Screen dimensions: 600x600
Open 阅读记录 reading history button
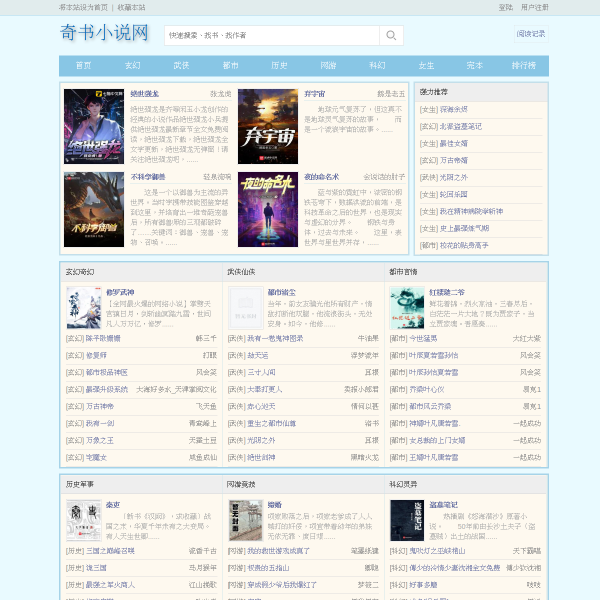[x=531, y=34]
